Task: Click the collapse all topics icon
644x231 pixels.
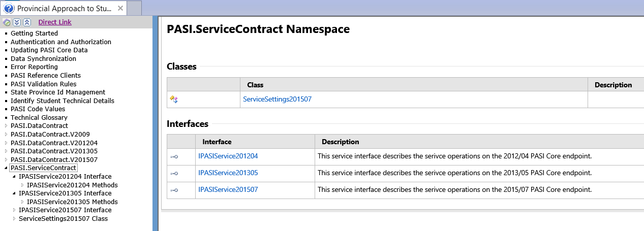Action: click(x=27, y=22)
